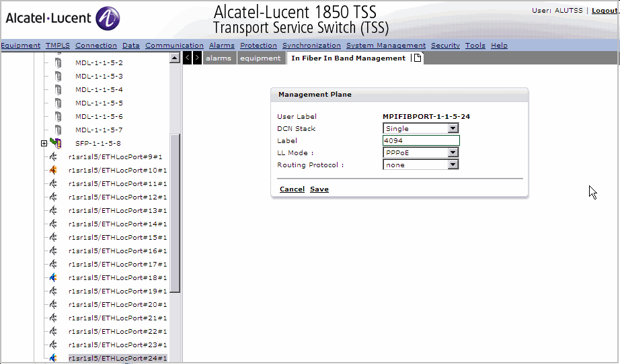Screen dimensions: 620x364
Task: Click the port icon for ETHLocPort#13#1
Action: [53, 210]
